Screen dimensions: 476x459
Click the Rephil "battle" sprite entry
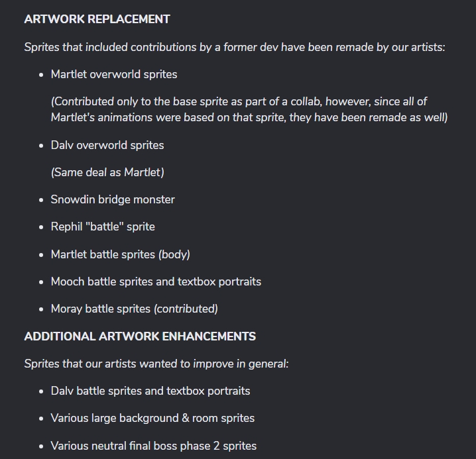point(103,227)
